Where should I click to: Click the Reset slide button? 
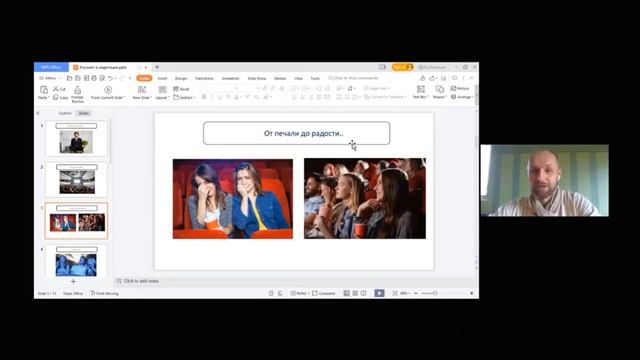[181, 89]
